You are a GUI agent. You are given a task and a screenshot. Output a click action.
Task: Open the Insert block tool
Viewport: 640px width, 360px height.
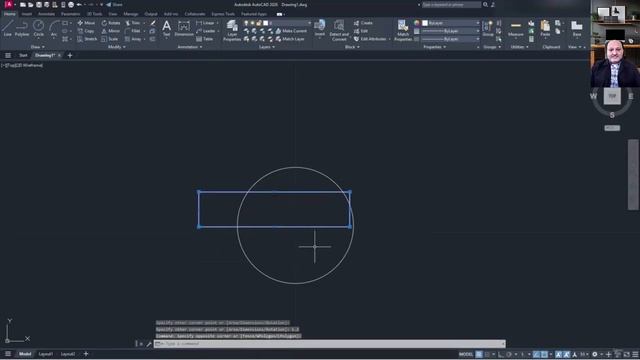(320, 29)
